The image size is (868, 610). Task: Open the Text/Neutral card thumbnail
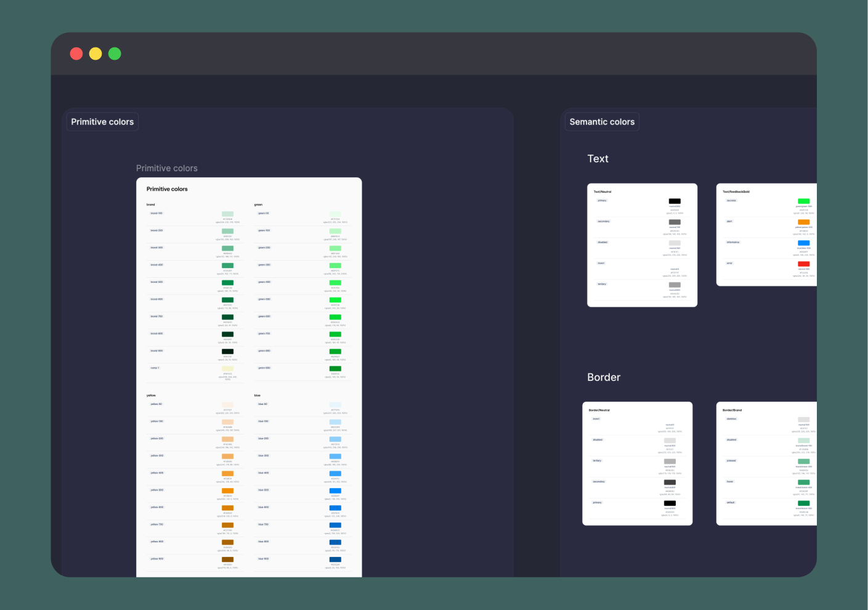pyautogui.click(x=643, y=245)
